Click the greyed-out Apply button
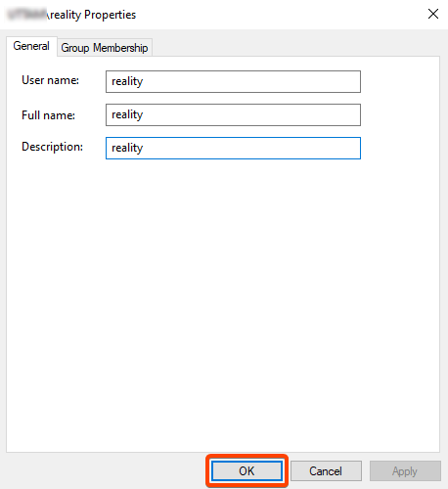 pyautogui.click(x=405, y=470)
